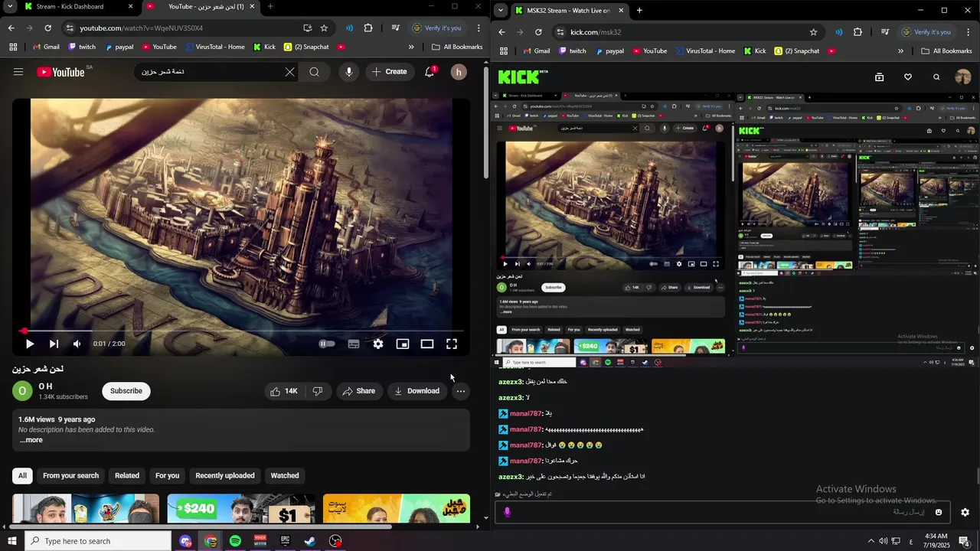Viewport: 980px width, 551px height.
Task: Go to the Kick logo home
Action: [520, 77]
